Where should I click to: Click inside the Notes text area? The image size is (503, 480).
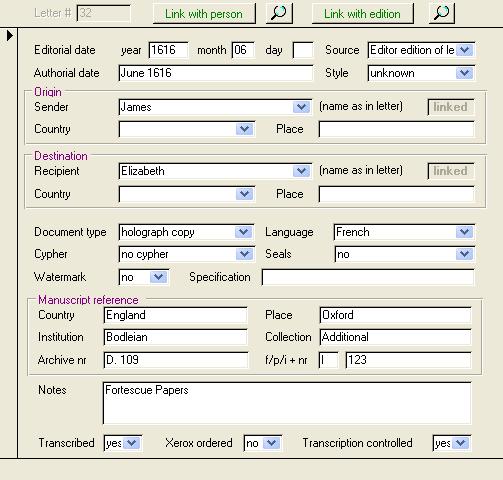287,403
